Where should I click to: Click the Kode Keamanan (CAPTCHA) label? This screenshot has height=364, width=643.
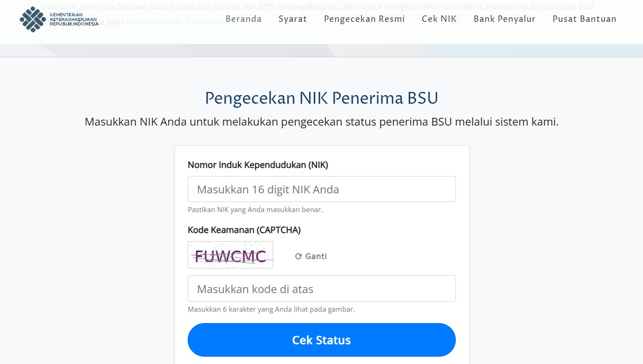point(244,230)
